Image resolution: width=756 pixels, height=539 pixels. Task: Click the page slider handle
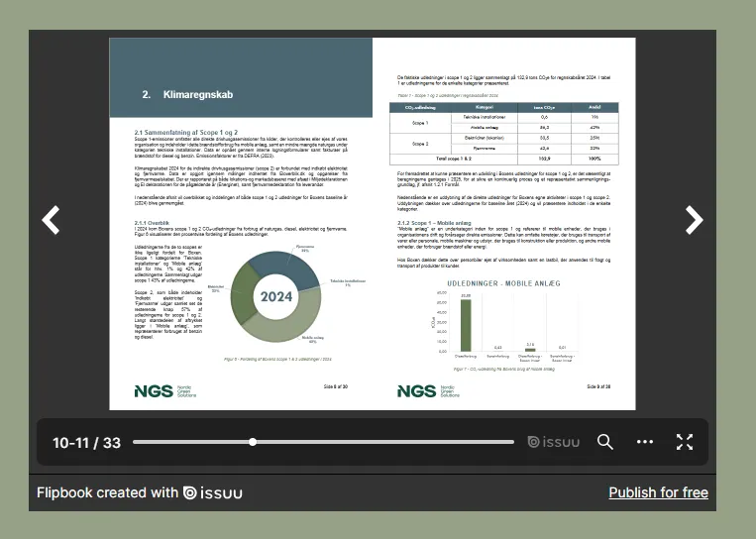[x=253, y=442]
